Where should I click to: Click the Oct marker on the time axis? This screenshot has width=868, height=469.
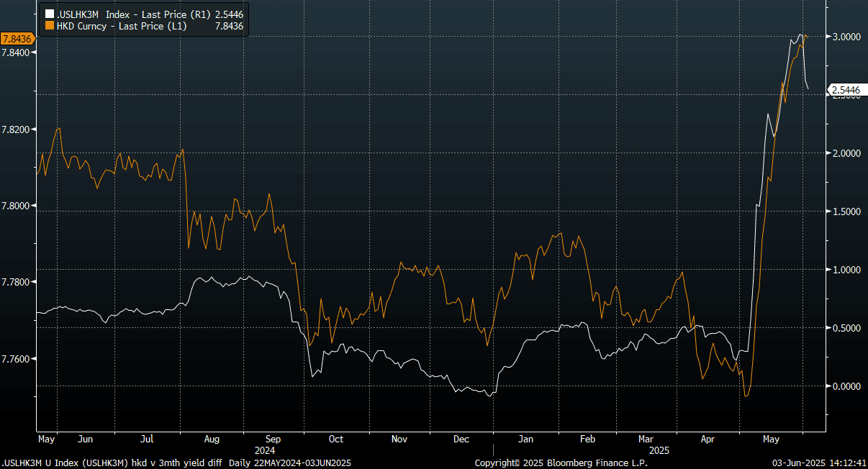335,439
